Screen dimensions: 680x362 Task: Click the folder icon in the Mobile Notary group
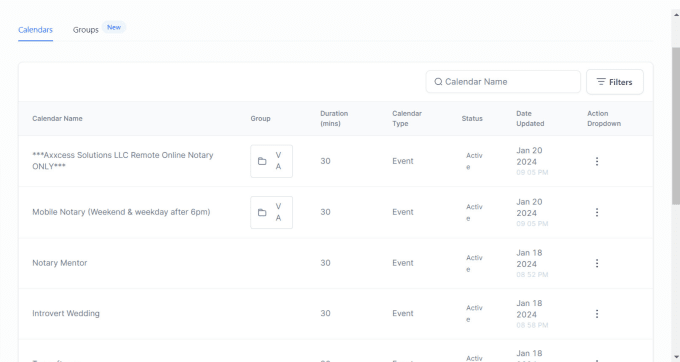pyautogui.click(x=262, y=212)
